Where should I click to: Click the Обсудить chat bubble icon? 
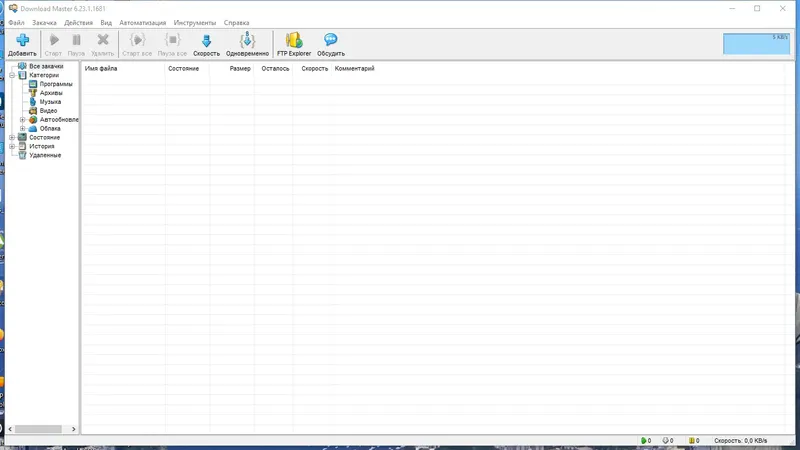point(331,40)
